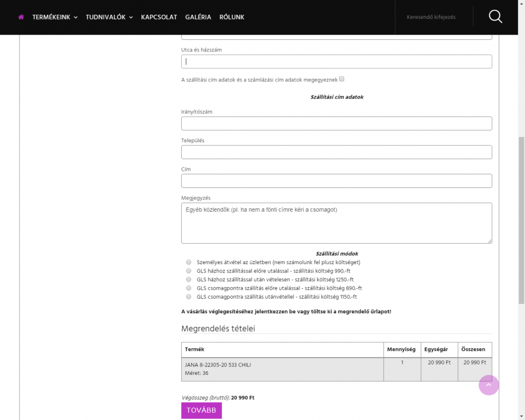Open the Galéria page
This screenshot has height=420, width=525.
click(x=198, y=17)
